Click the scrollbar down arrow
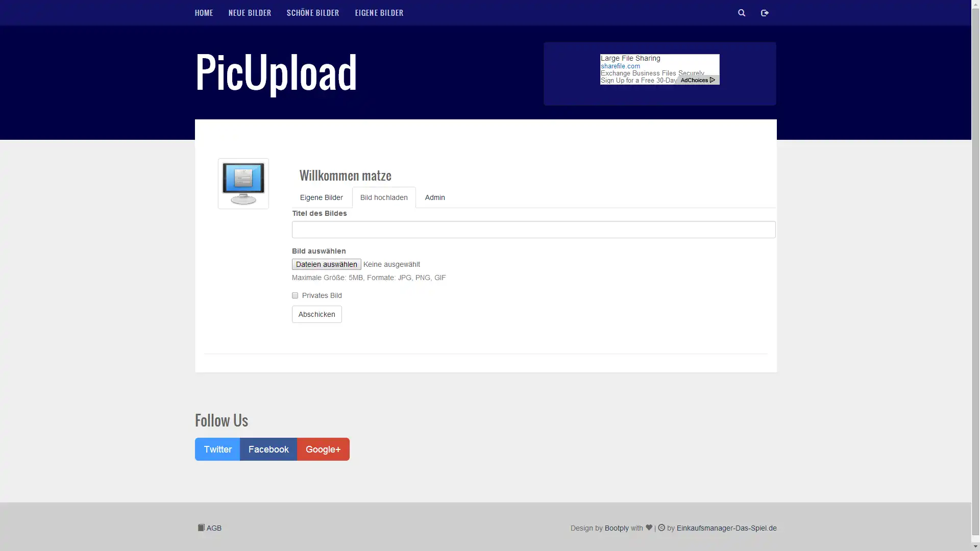 [x=975, y=546]
